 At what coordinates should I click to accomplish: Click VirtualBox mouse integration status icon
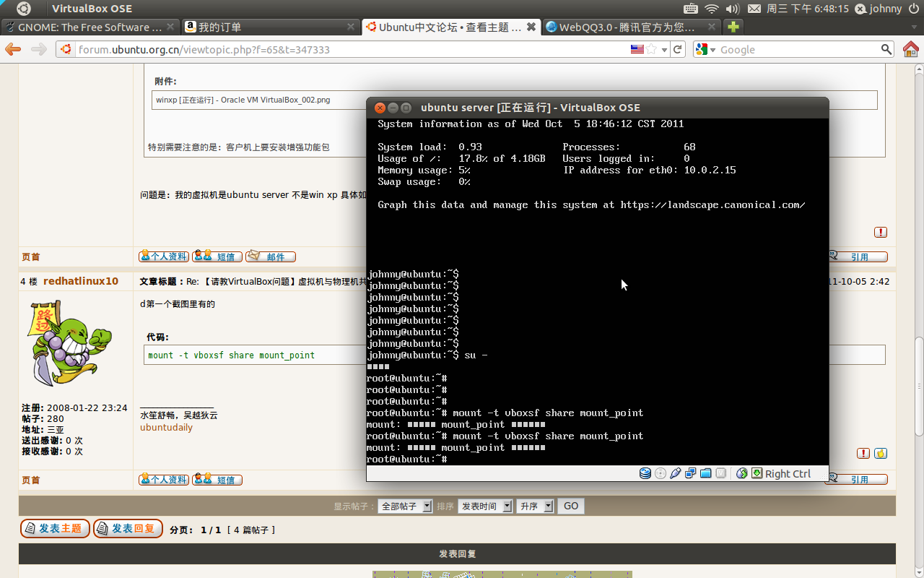742,474
